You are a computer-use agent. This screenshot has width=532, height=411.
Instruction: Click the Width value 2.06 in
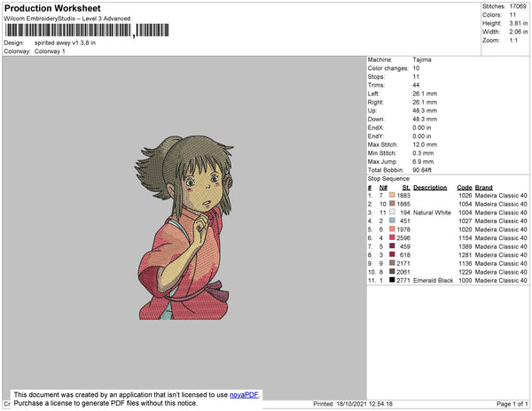click(x=519, y=32)
